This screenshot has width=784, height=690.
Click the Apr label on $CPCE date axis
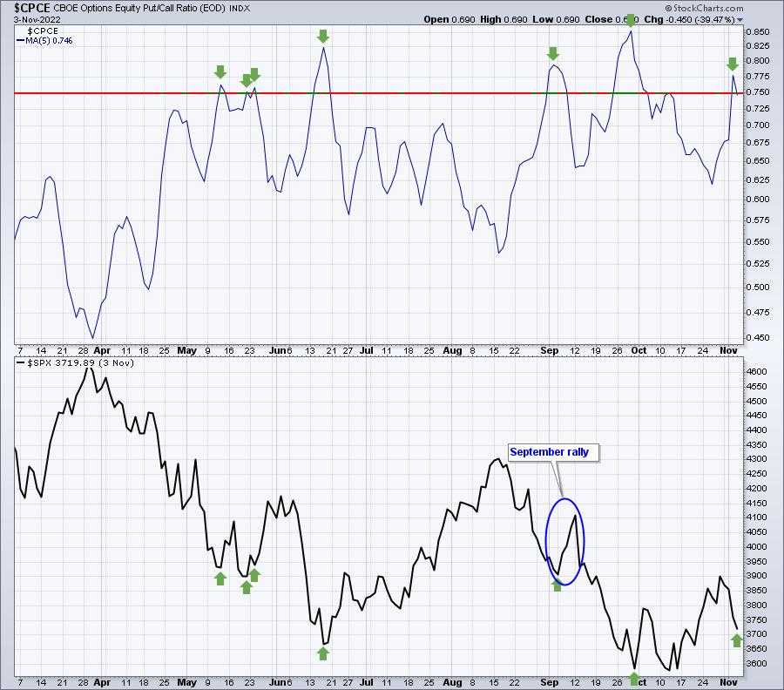(x=102, y=350)
